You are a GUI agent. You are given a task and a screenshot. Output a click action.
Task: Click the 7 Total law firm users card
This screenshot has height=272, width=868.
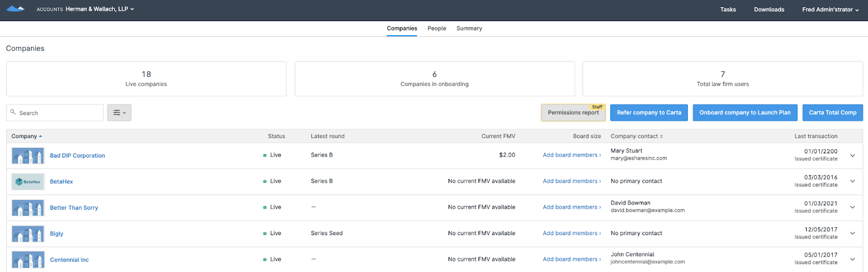[x=723, y=79]
